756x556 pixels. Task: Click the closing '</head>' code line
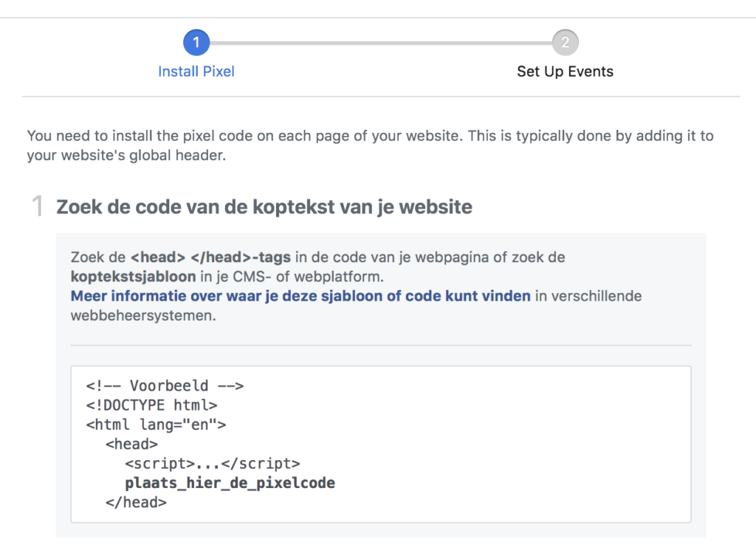[x=136, y=502]
